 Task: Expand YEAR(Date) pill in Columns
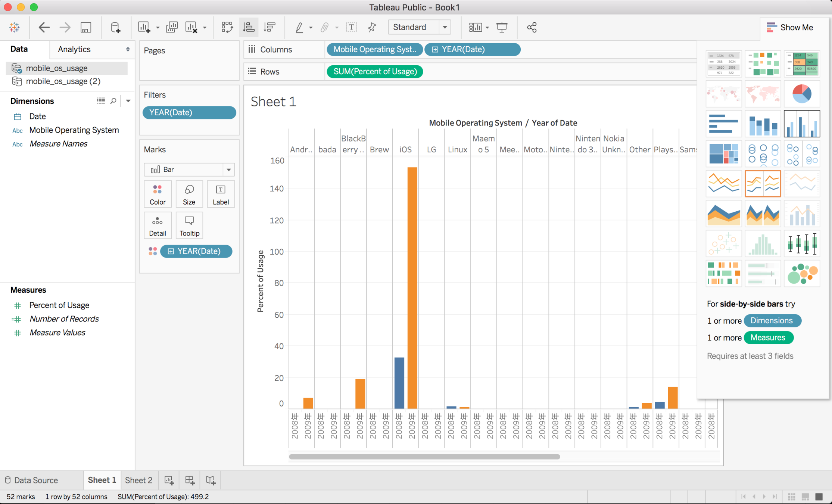[x=435, y=50]
